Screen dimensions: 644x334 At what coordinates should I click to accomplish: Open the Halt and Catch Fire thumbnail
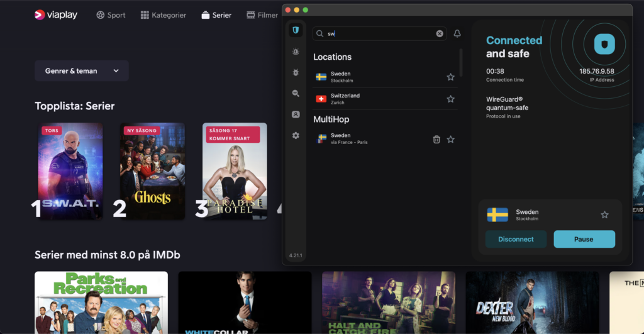(x=389, y=303)
